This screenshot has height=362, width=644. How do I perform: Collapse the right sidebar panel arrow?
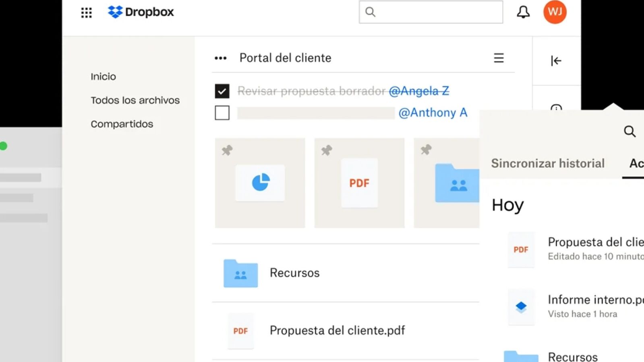556,61
